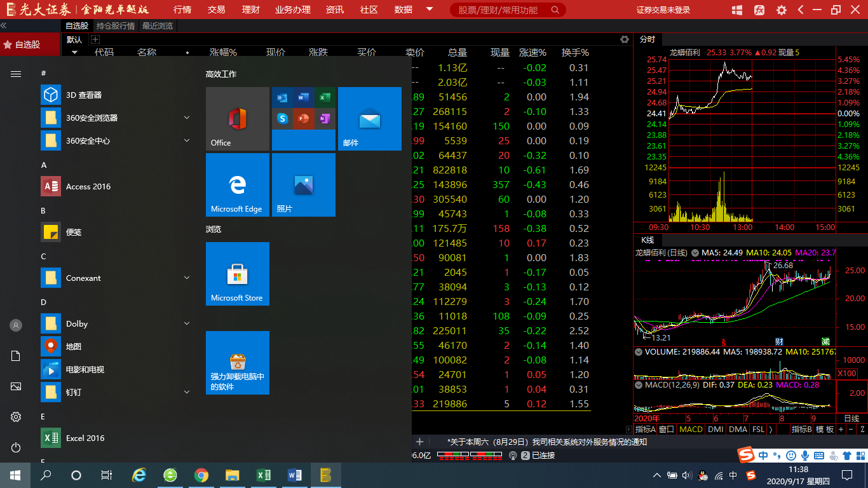Image resolution: width=868 pixels, height=488 pixels.
Task: Collapse the left sidebar with double chevron
Action: (x=4, y=25)
